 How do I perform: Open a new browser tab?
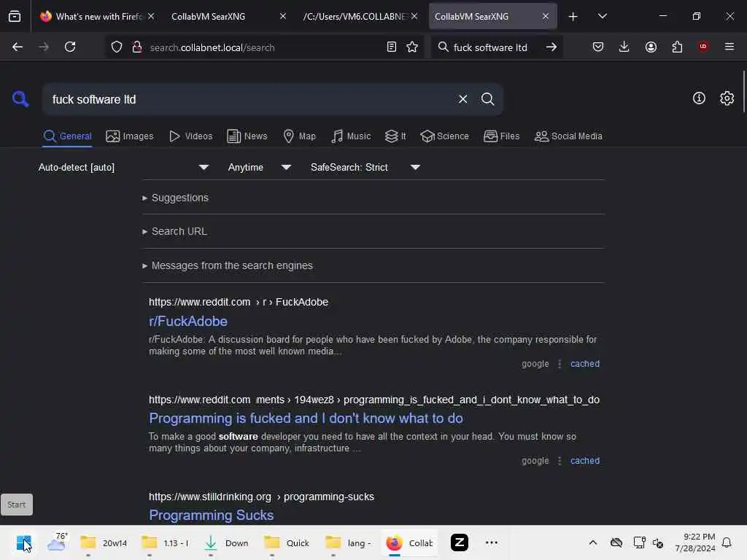pyautogui.click(x=573, y=17)
